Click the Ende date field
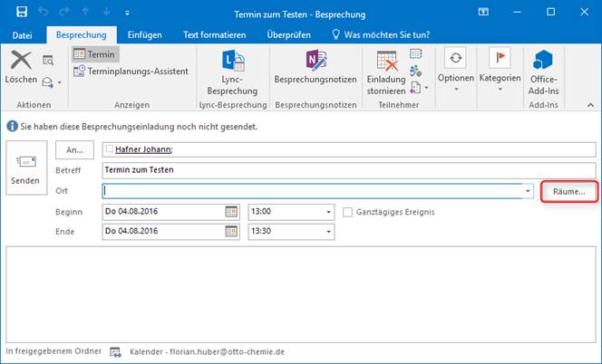 (x=164, y=231)
